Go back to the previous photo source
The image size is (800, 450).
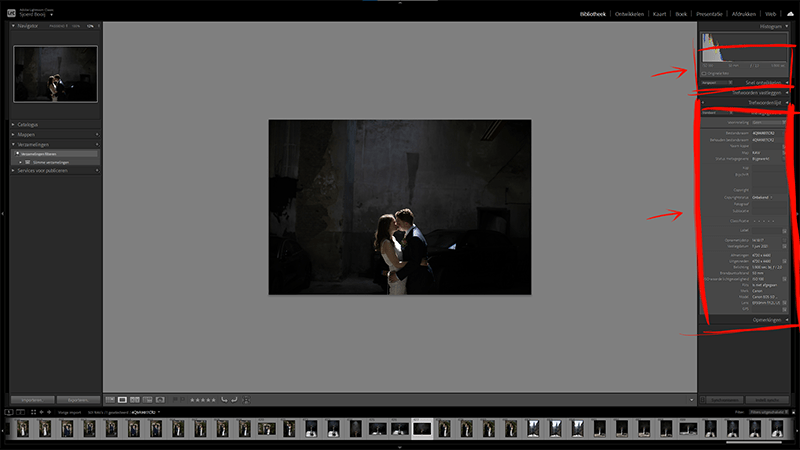click(x=42, y=412)
